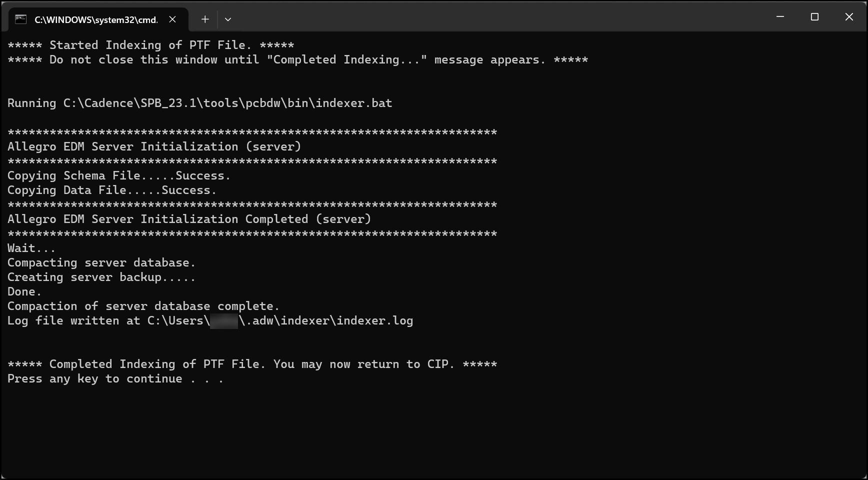Maximize the terminal window

coord(814,17)
